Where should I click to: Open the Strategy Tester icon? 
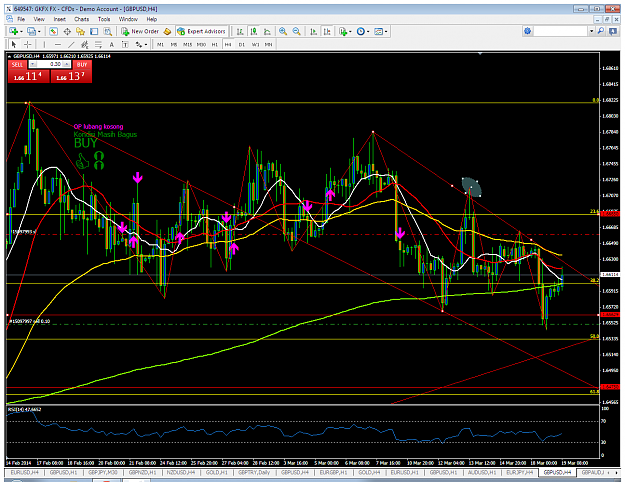click(x=108, y=31)
